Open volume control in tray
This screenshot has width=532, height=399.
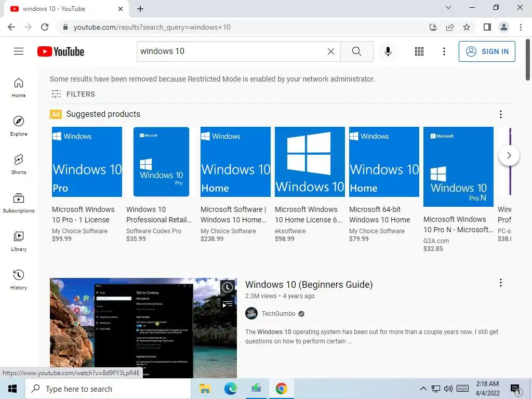coord(448,389)
